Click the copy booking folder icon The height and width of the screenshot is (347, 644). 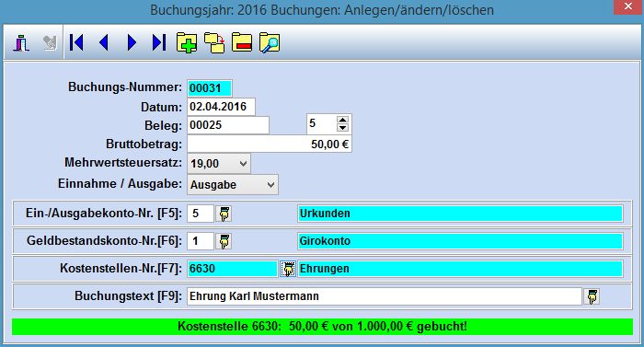214,42
